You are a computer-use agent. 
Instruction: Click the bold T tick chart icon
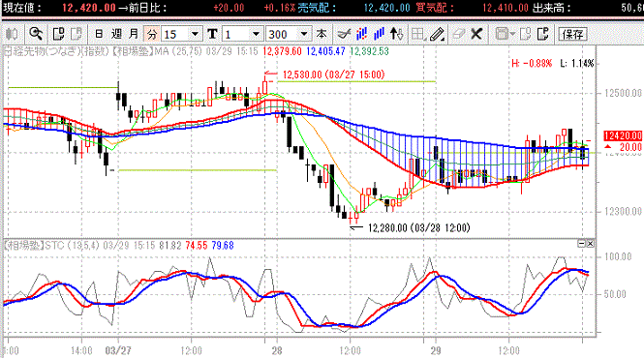tap(212, 34)
